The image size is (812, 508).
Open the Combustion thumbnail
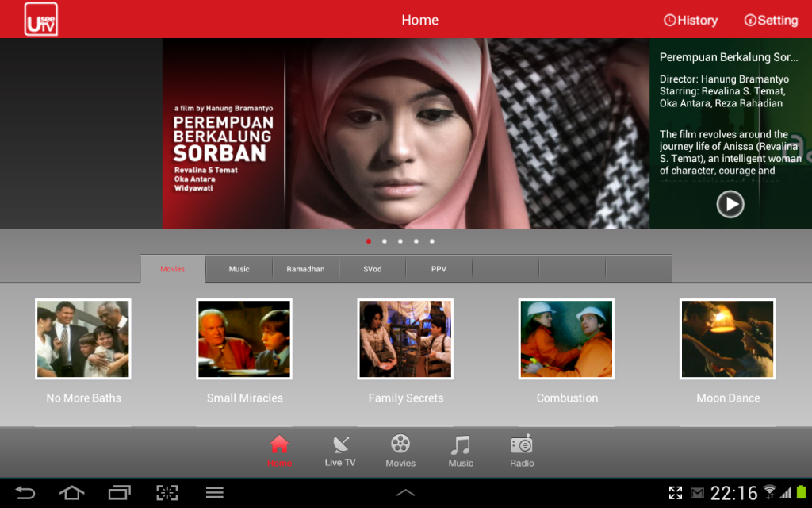pos(566,339)
